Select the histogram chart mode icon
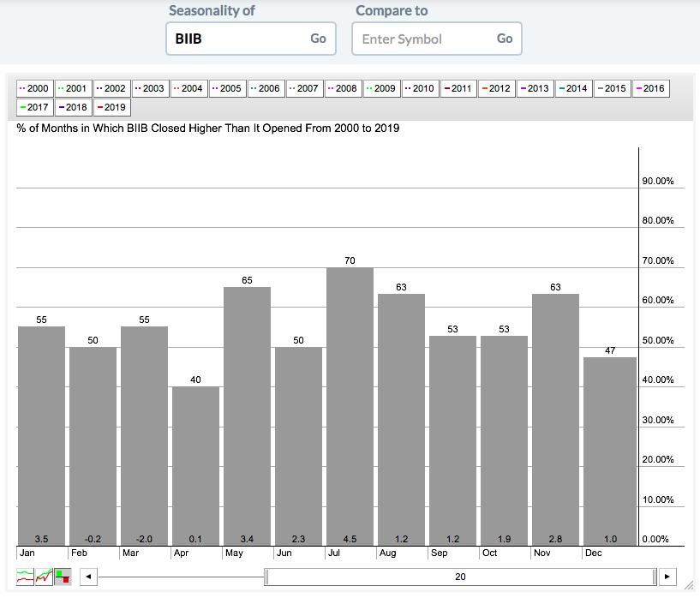 pos(63,577)
